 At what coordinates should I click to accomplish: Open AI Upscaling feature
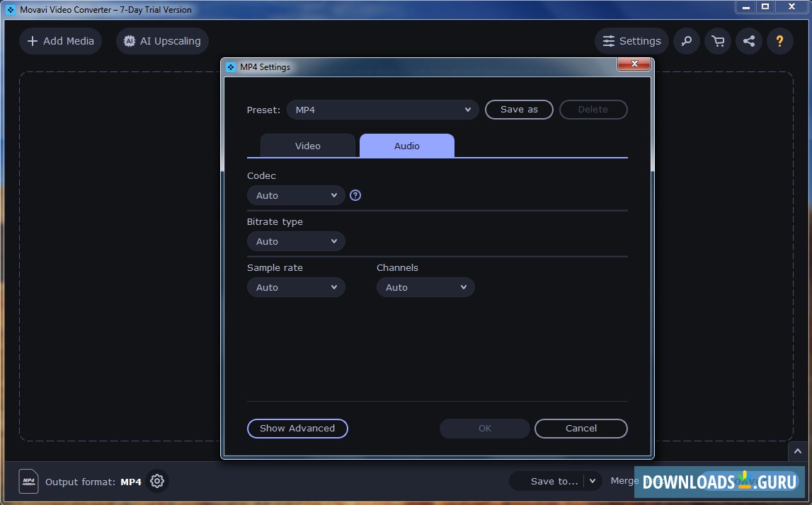162,41
